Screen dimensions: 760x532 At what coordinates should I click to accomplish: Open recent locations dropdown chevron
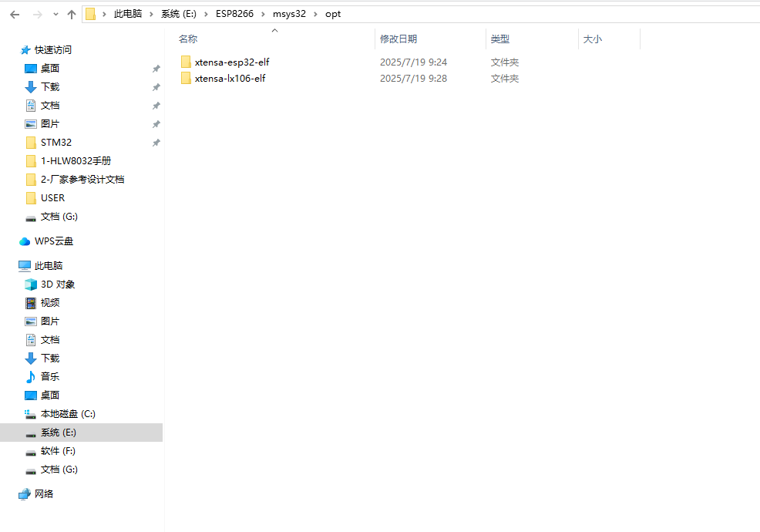[55, 15]
